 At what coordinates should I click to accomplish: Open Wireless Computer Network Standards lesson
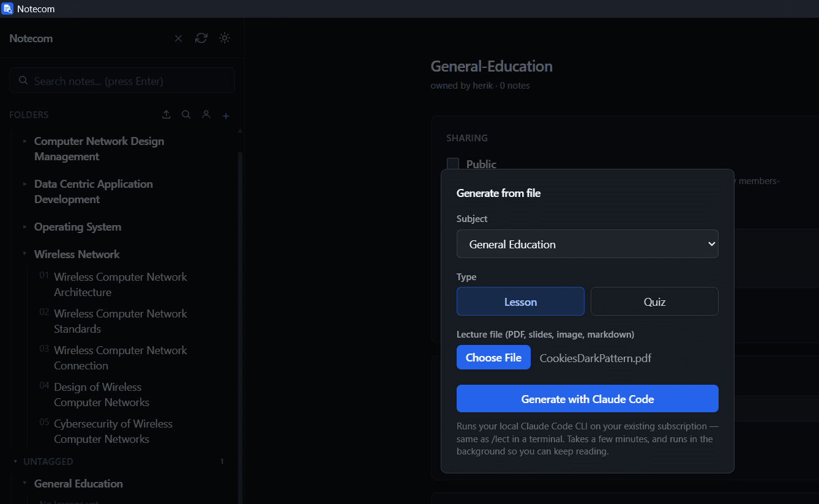point(121,321)
